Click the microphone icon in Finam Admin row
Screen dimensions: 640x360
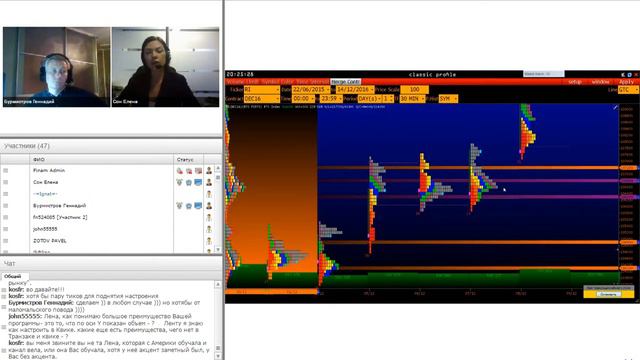[x=180, y=171]
